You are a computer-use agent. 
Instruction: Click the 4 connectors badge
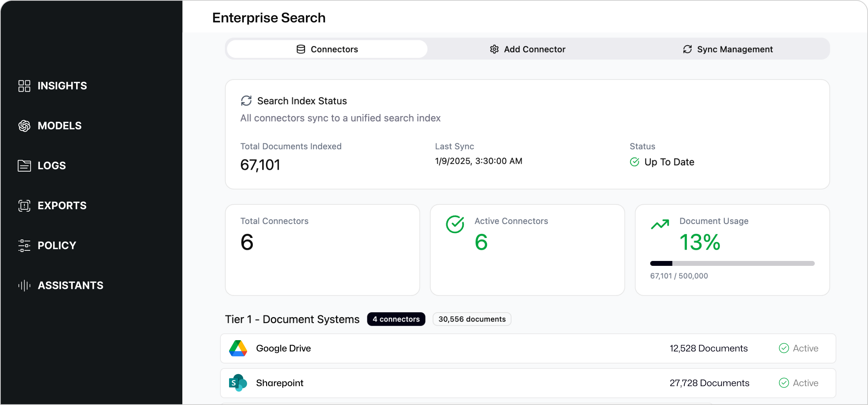click(396, 319)
